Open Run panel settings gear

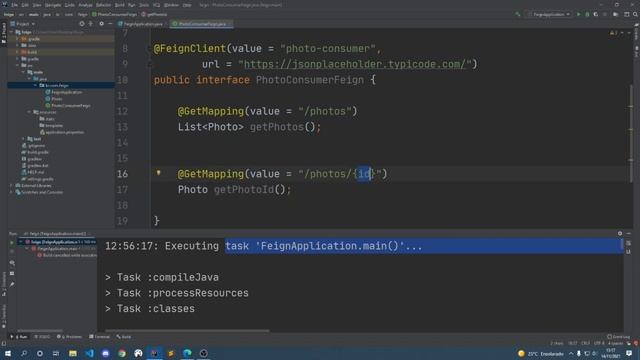[620, 233]
